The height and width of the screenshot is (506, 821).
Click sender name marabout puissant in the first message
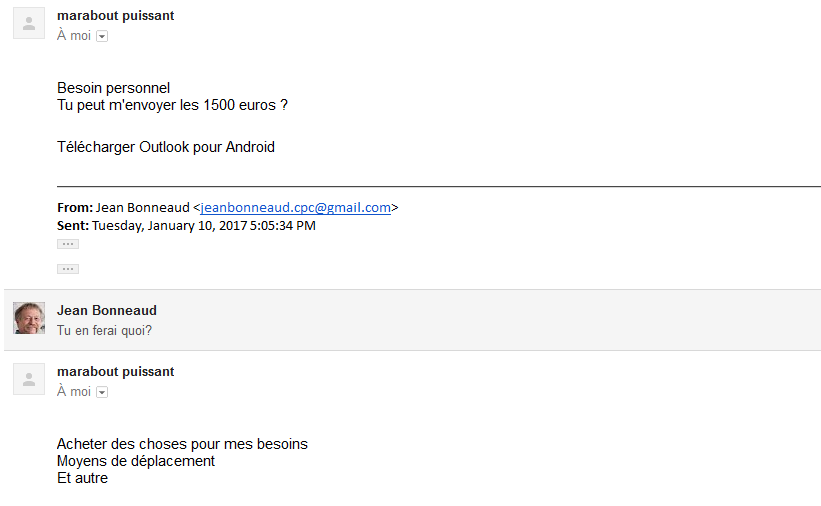(x=115, y=16)
